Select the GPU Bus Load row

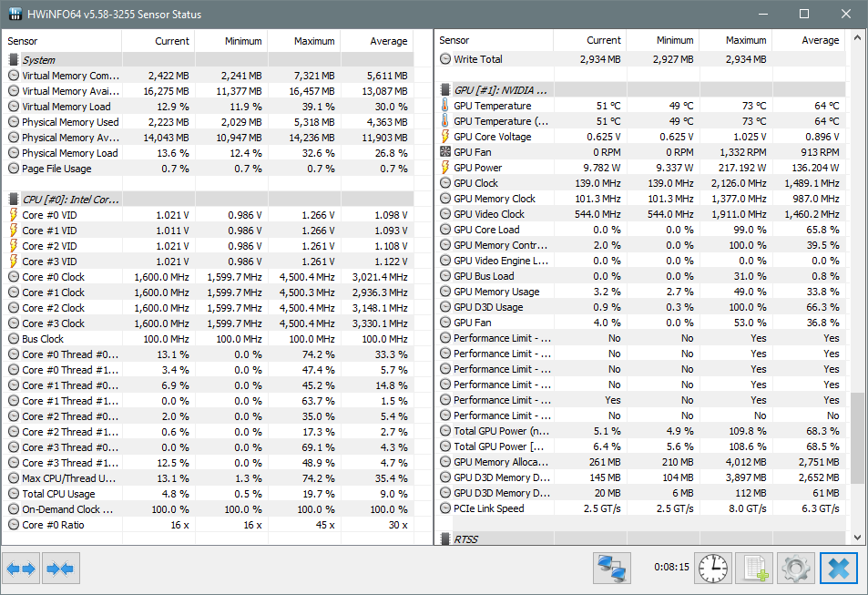[640, 276]
